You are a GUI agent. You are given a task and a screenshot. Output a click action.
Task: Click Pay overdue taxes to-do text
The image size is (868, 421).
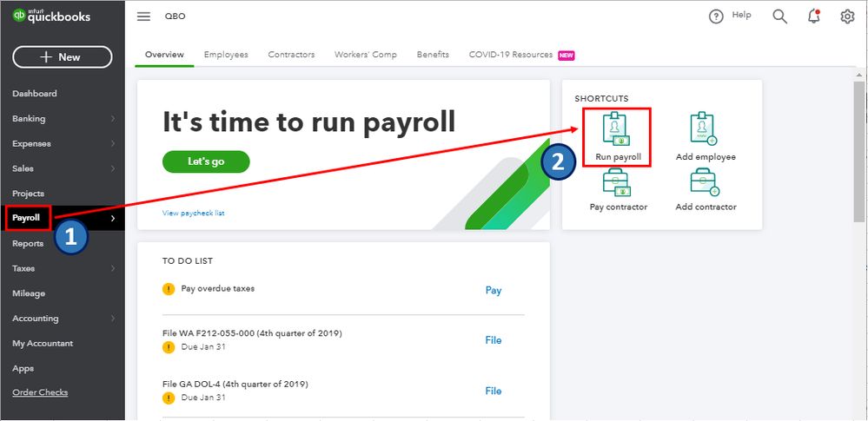[218, 289]
